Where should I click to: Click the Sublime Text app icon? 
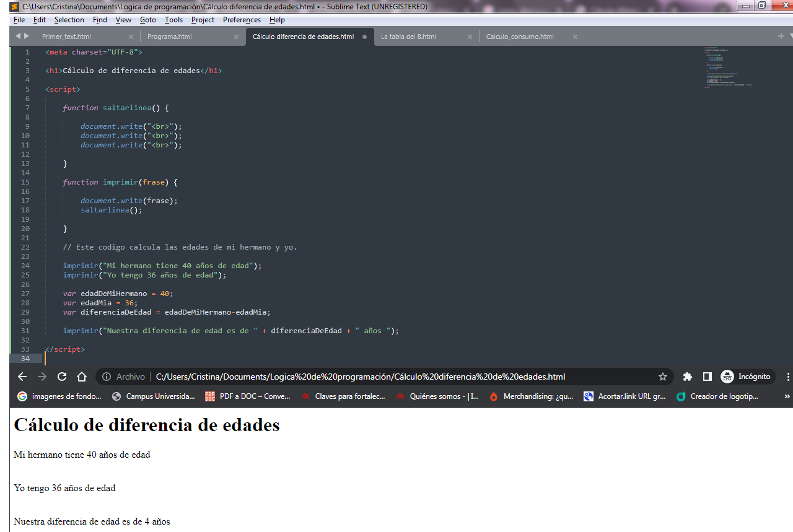click(14, 7)
